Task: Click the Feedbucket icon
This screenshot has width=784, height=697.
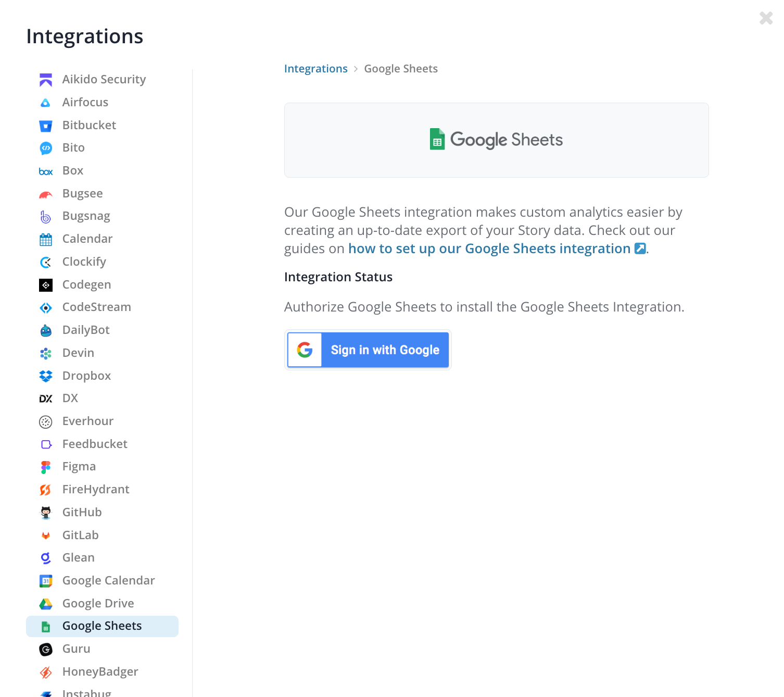Action: point(46,444)
